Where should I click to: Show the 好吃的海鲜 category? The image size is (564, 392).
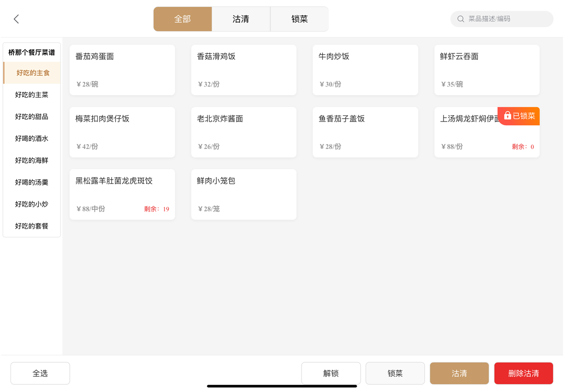(32, 160)
